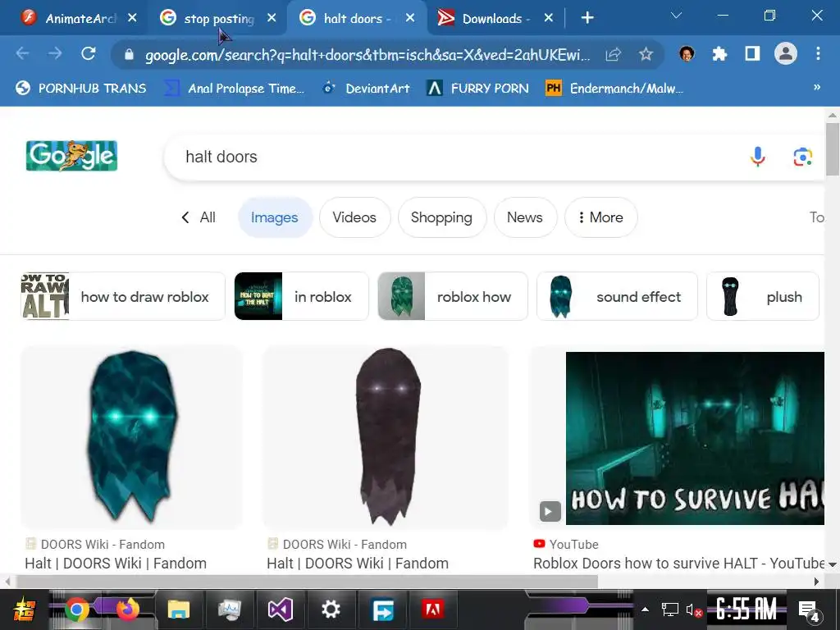Click the 'roblox how' suggestion chip
840x630 pixels.
[x=453, y=297]
